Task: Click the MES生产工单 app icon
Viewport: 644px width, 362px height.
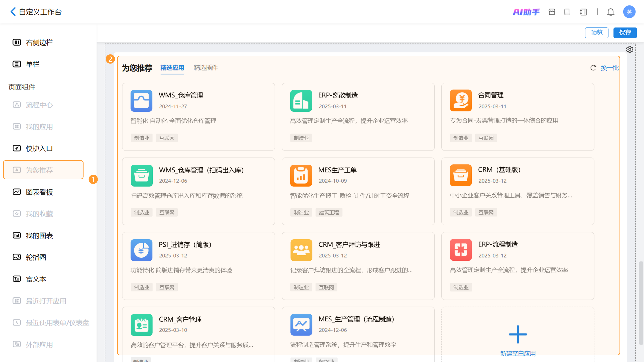Action: (x=301, y=175)
